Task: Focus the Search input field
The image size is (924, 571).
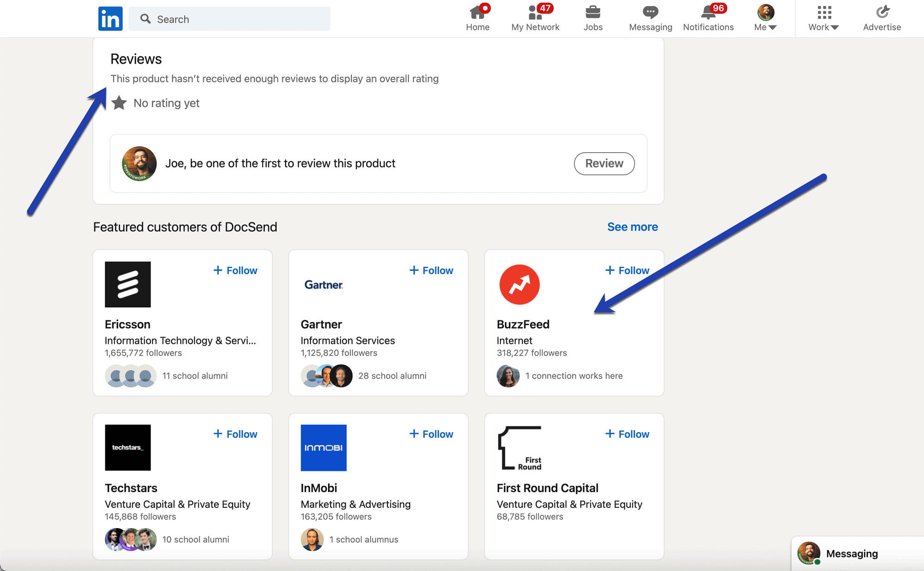Action: 229,19
